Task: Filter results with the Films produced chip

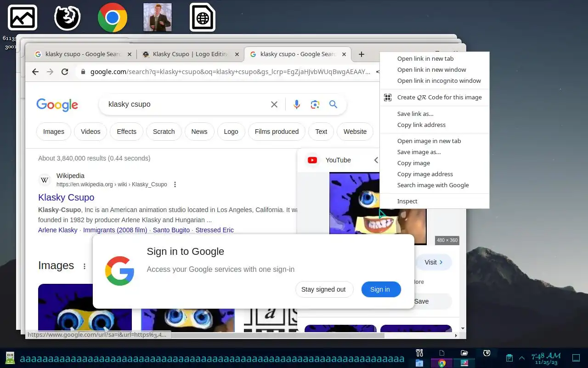Action: (x=277, y=132)
